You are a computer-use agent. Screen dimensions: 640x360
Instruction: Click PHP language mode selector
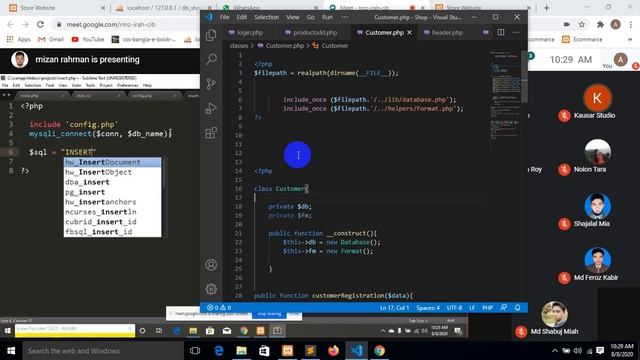[x=487, y=308]
